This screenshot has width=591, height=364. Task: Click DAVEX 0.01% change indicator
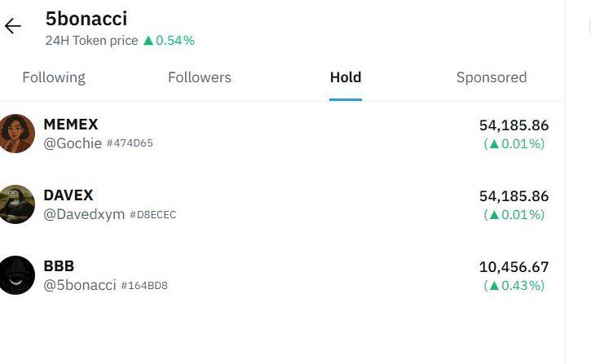tap(514, 214)
